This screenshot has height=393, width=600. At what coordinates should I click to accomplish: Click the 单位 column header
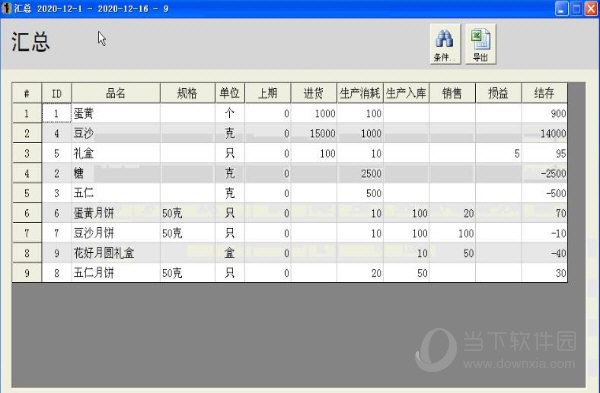click(230, 93)
